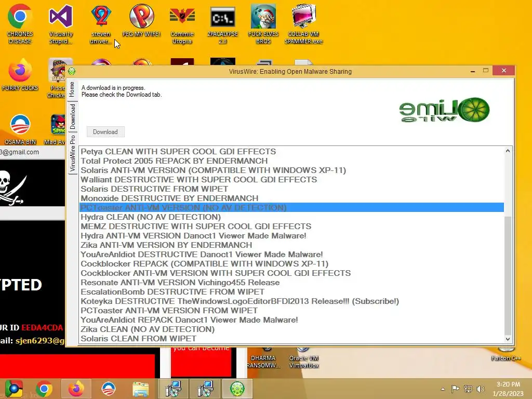Select Total Protect 2005 REPACK BY ENDERMANCH
Screen dimensions: 532x399
[291, 161]
